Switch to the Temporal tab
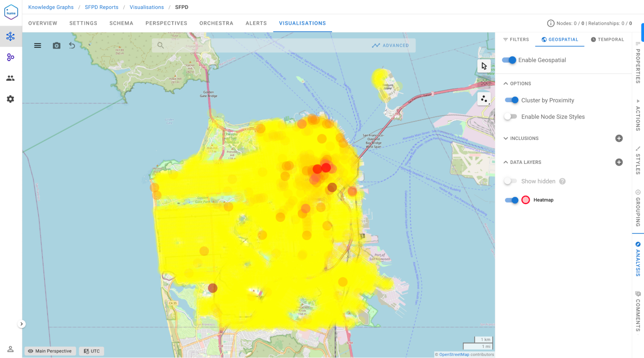The height and width of the screenshot is (358, 644). pos(607,39)
